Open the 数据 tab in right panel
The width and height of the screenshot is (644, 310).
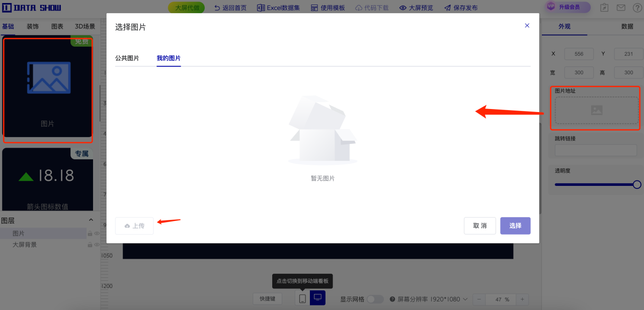627,27
